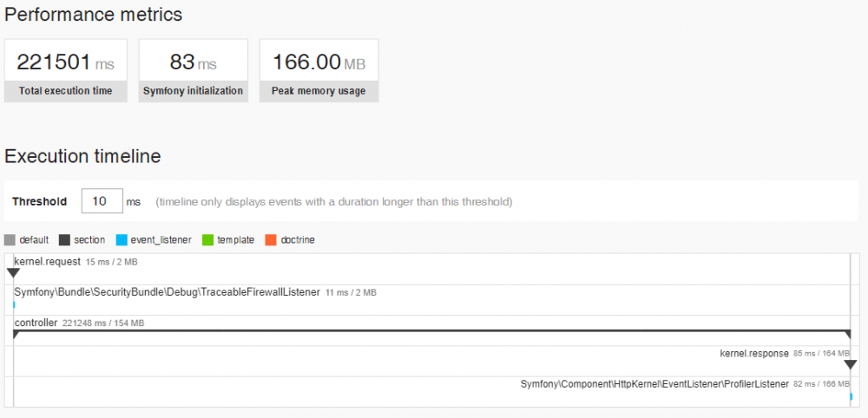The image size is (868, 418).
Task: Click the green template legend swatch
Action: (x=207, y=239)
